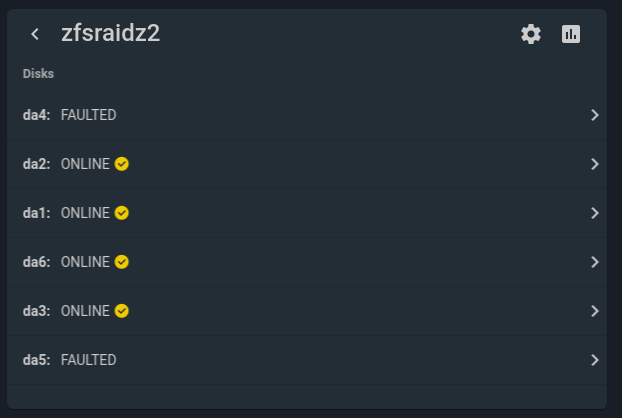Click yellow check icon beside da3
This screenshot has width=622, height=418.
tap(122, 311)
